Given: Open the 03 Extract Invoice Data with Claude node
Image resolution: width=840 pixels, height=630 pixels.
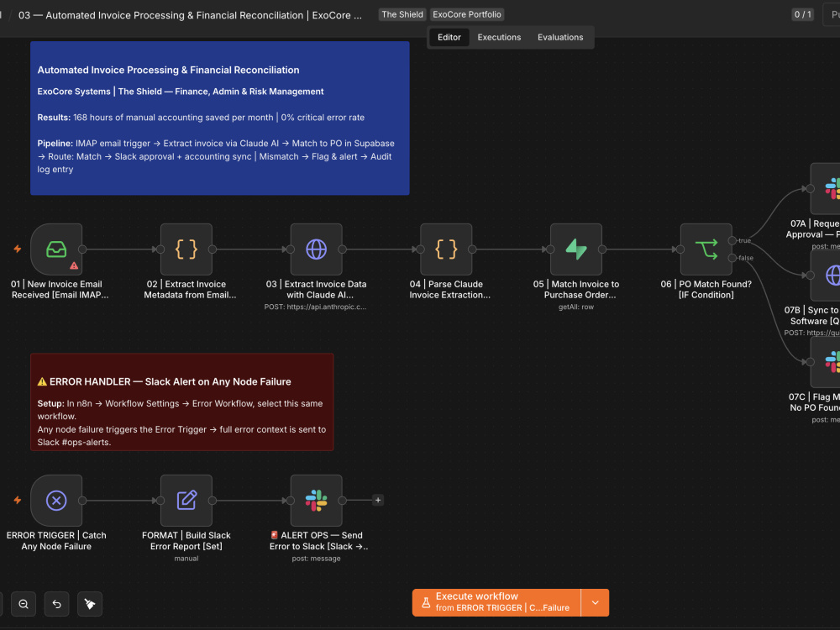Looking at the screenshot, I should coord(316,249).
